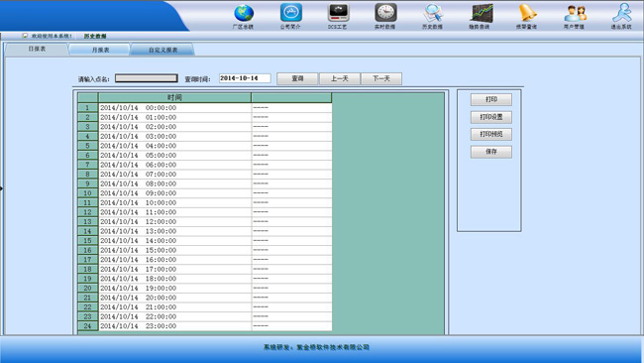Open the bell alarm query icon
The width and height of the screenshot is (644, 363).
[x=527, y=13]
